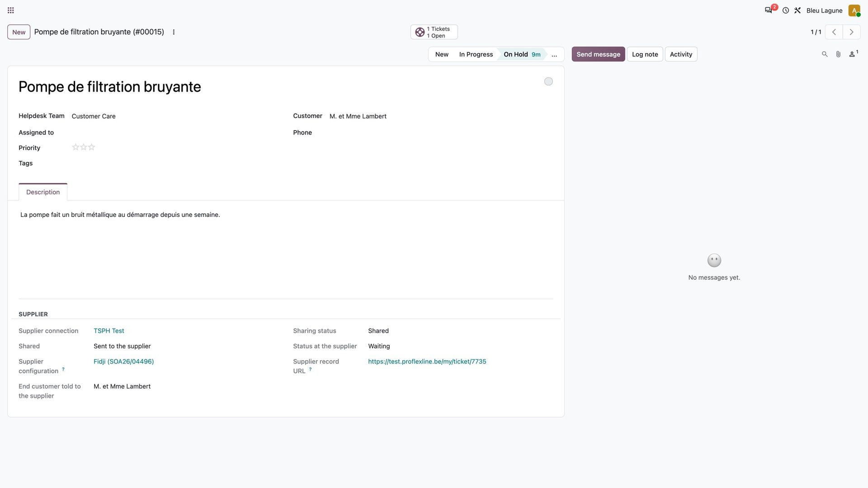Open the ticket actions kebab menu
Screen dimensions: 868x488
click(x=174, y=32)
